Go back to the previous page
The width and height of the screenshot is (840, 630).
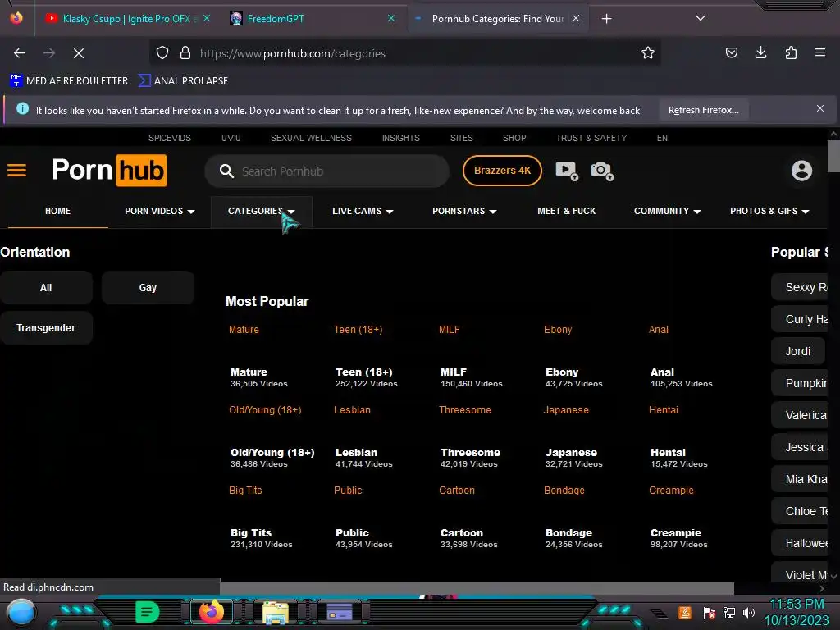point(20,53)
